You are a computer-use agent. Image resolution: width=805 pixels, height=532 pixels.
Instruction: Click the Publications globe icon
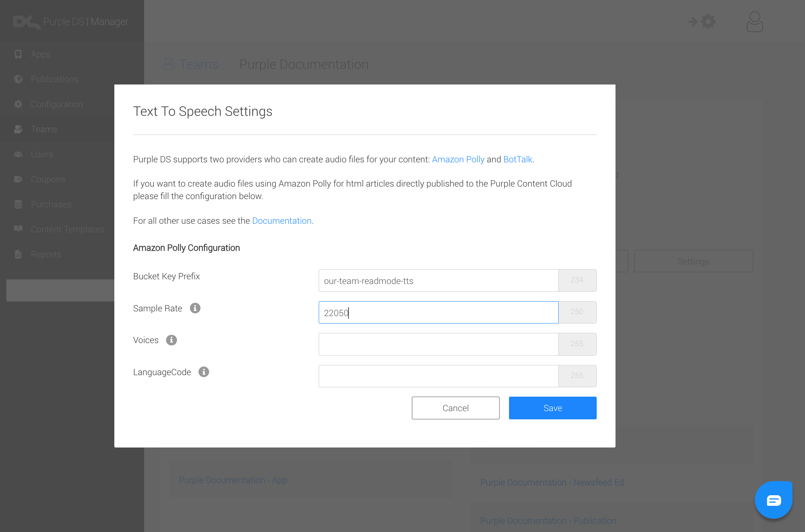[x=18, y=79]
